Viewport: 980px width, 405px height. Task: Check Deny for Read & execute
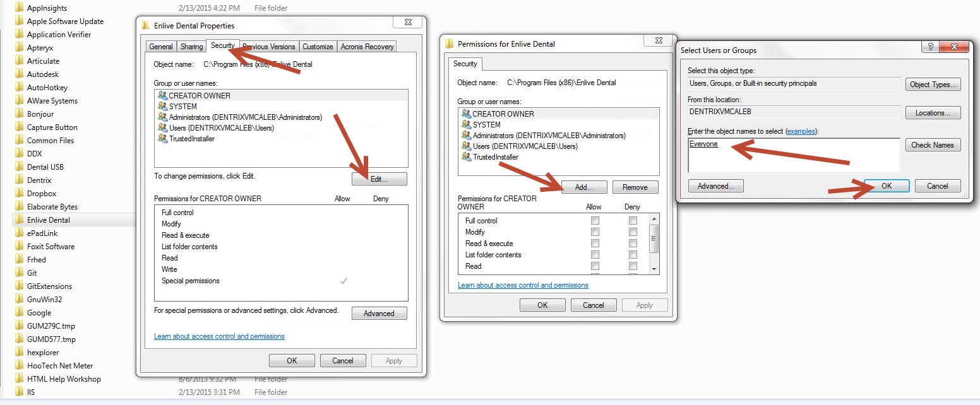[633, 244]
